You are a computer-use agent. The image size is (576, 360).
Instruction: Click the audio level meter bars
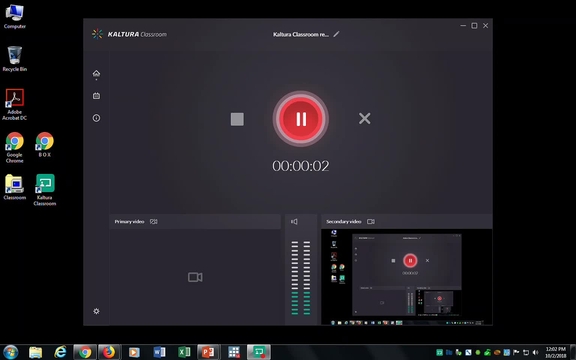[300, 278]
